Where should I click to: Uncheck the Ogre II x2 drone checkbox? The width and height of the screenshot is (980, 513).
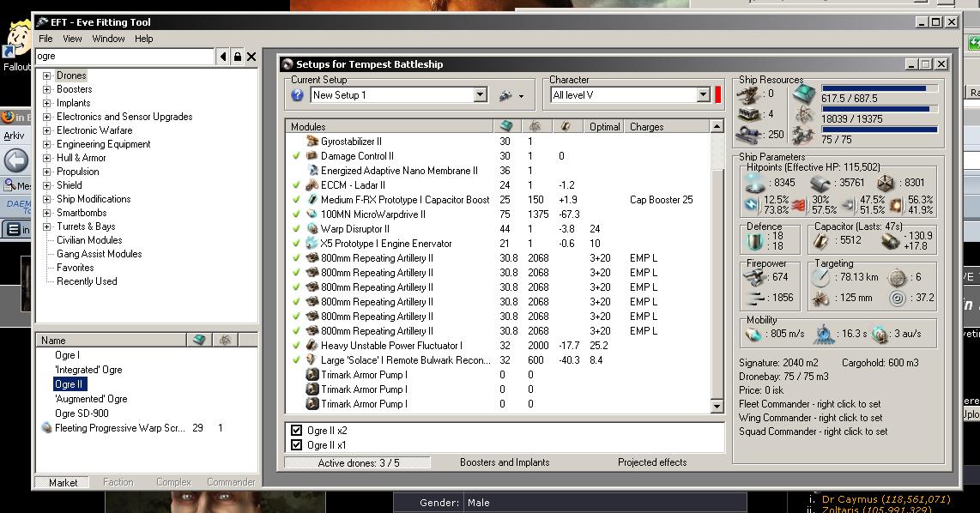point(297,431)
